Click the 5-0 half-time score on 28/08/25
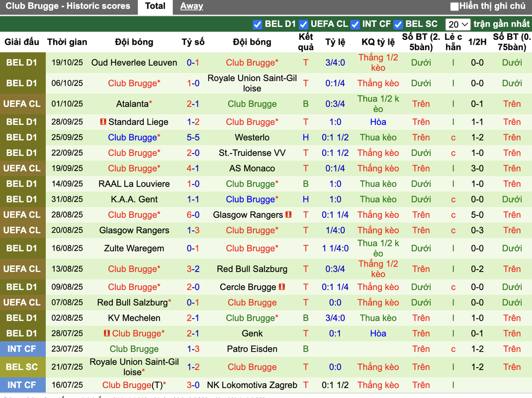This screenshot has width=532, height=398. tap(477, 214)
